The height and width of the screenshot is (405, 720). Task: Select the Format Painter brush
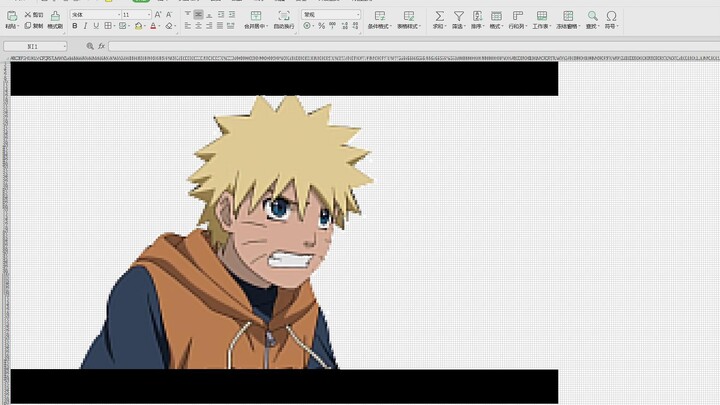[55, 17]
